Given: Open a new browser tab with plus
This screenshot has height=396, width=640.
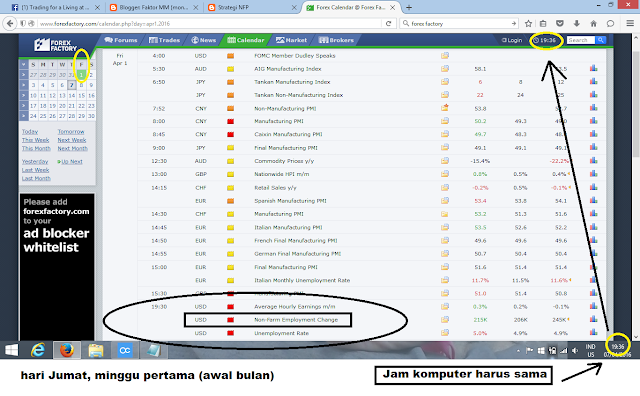Looking at the screenshot, I should click(409, 7).
